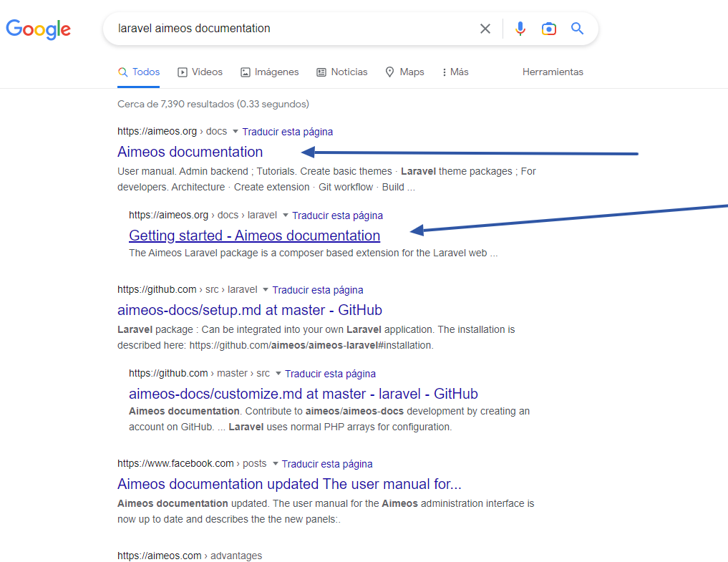Click the Videos play tab icon
Image resolution: width=728 pixels, height=562 pixels.
[183, 72]
